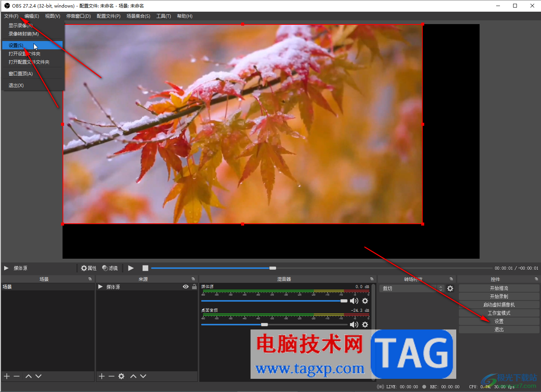Screen dimensions: 541x392
Task: Click the 设置 button in 控件 panel
Action: [499, 321]
